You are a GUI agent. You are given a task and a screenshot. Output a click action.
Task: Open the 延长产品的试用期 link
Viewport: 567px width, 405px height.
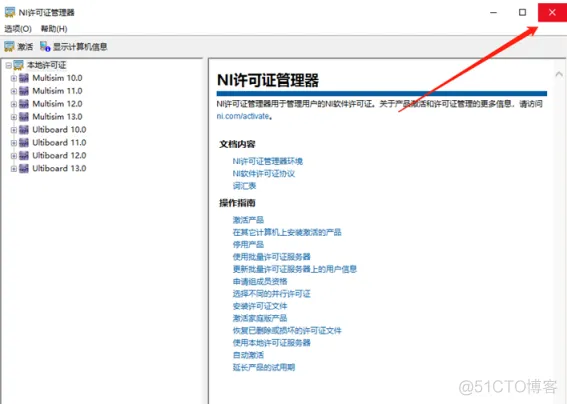(x=264, y=367)
